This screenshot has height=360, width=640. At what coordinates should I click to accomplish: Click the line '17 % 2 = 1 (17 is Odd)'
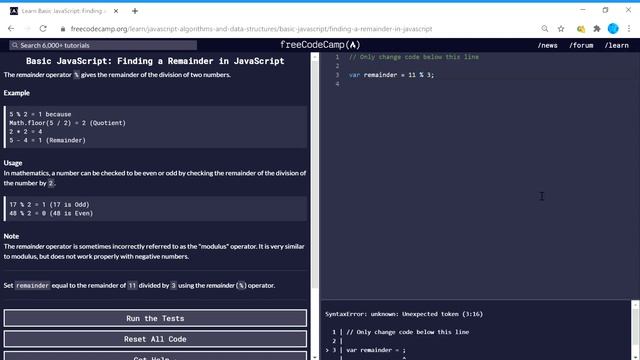tap(49, 204)
